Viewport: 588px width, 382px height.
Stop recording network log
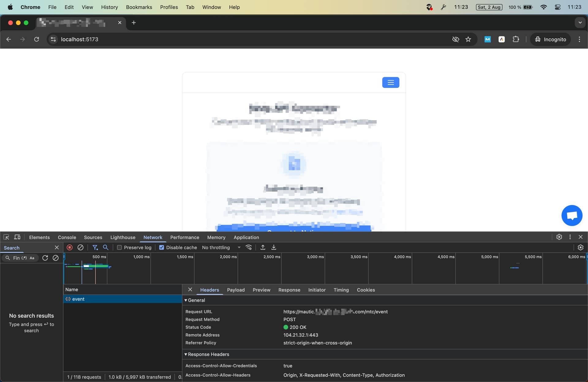pyautogui.click(x=70, y=248)
